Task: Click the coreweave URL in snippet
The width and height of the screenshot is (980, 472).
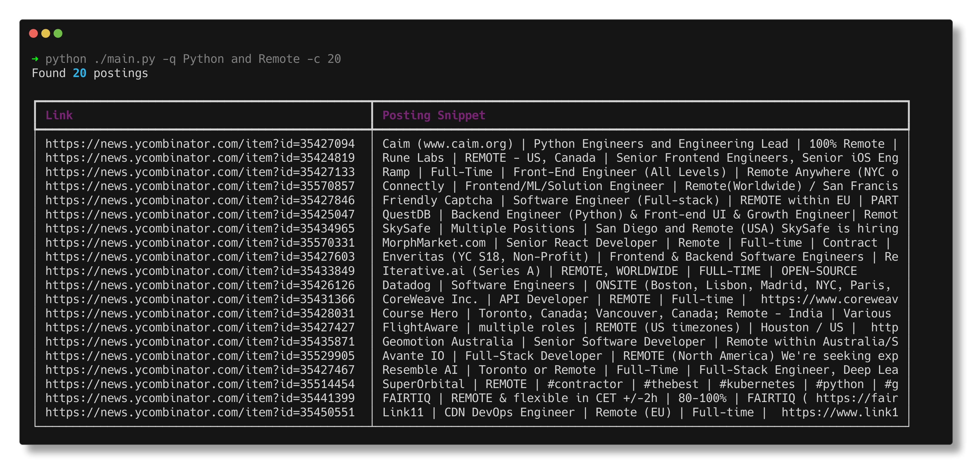Action: tap(829, 299)
